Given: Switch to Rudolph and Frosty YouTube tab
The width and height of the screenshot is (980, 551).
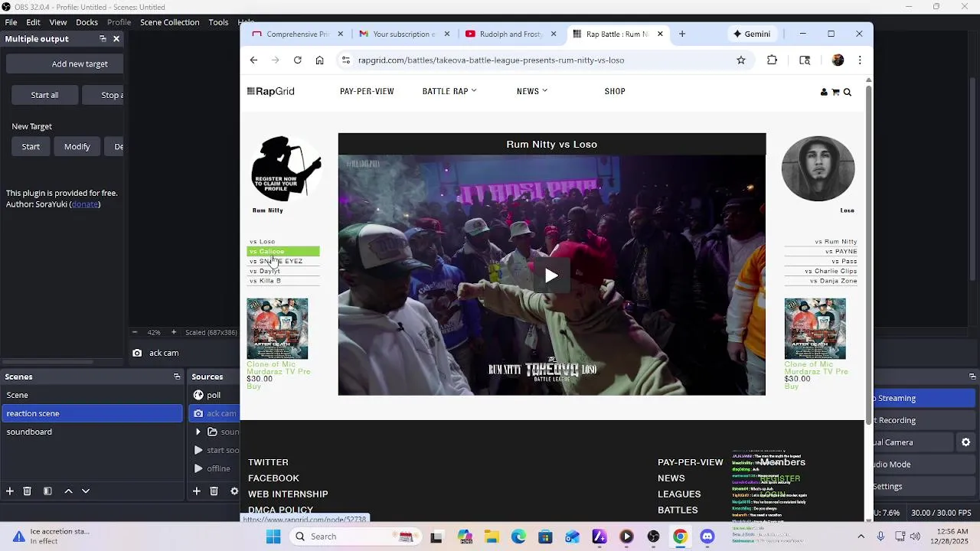Looking at the screenshot, I should point(510,34).
